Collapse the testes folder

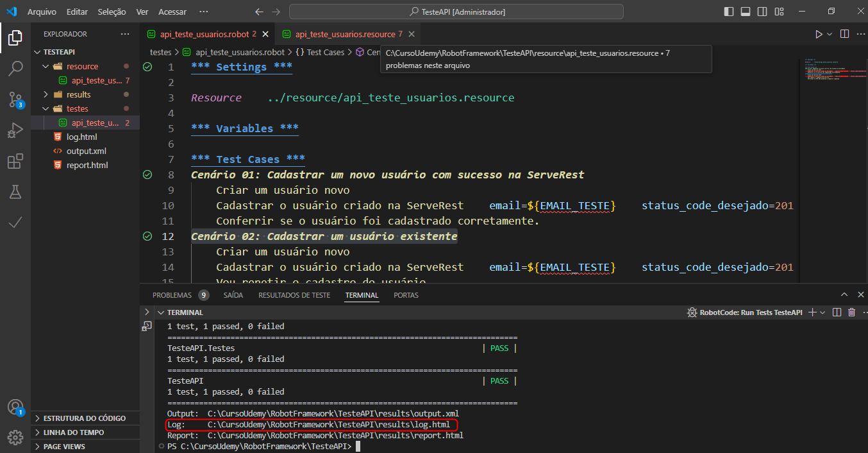(x=85, y=108)
